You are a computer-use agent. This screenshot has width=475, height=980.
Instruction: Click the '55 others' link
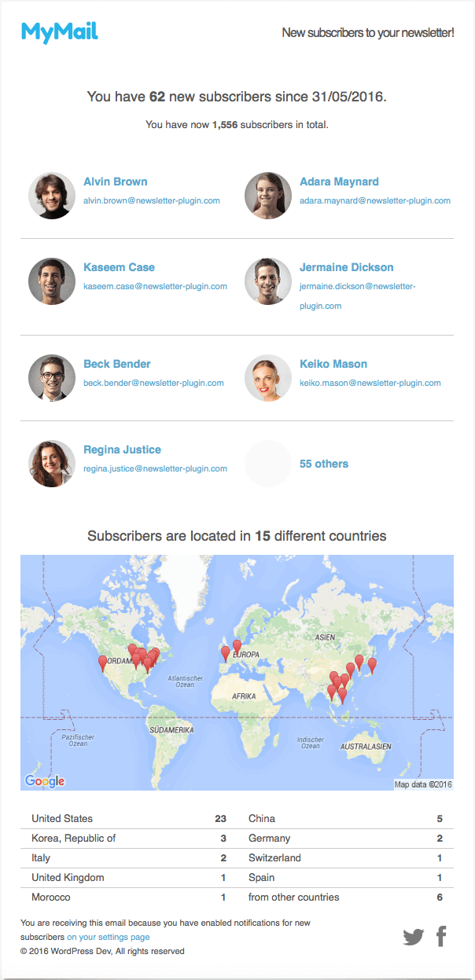(x=324, y=464)
